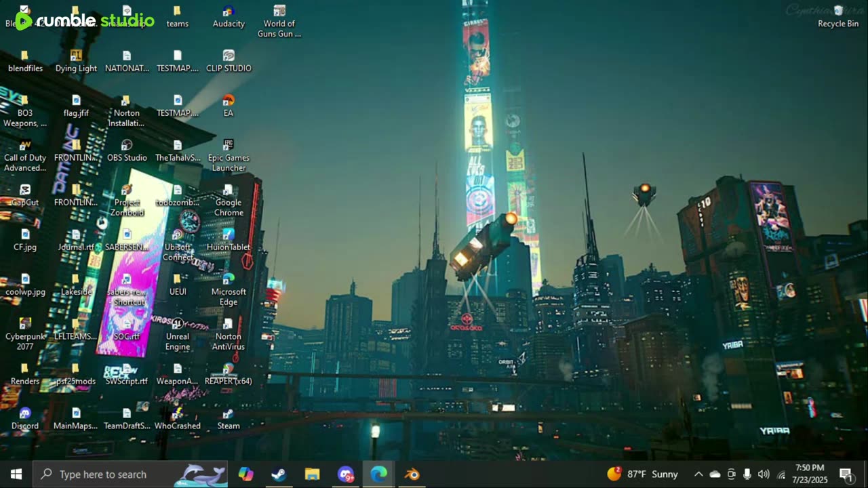Select the SABERSEN... document file
Screen dimensions: 868x488
click(127, 240)
